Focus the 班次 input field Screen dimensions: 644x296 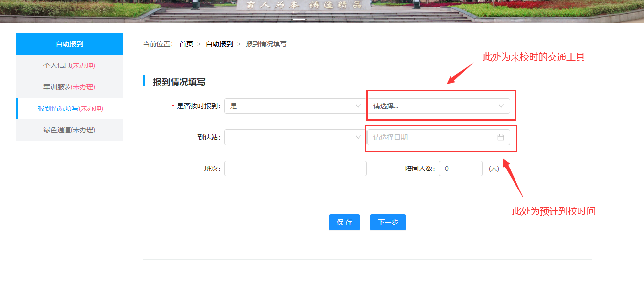(x=295, y=169)
